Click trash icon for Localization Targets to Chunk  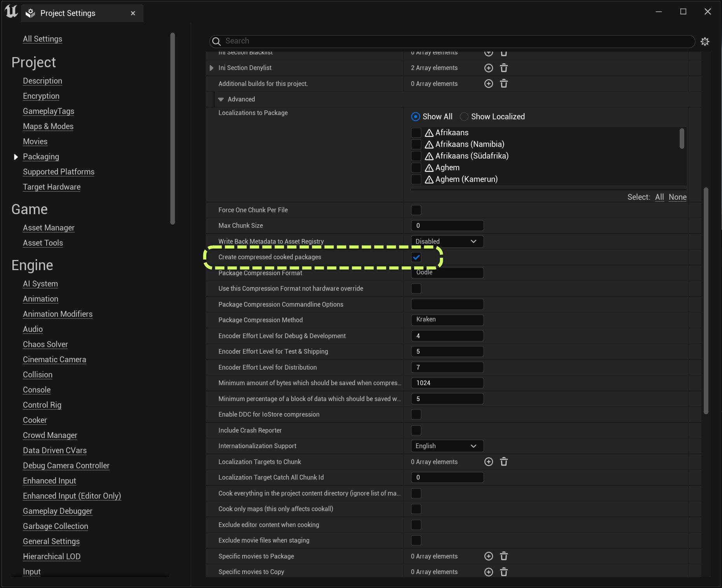tap(503, 462)
